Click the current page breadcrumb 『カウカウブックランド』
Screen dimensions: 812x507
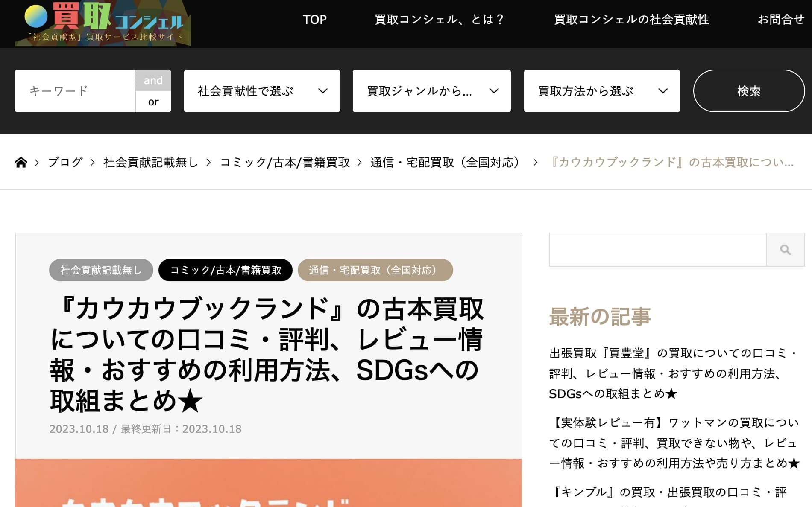tap(671, 163)
